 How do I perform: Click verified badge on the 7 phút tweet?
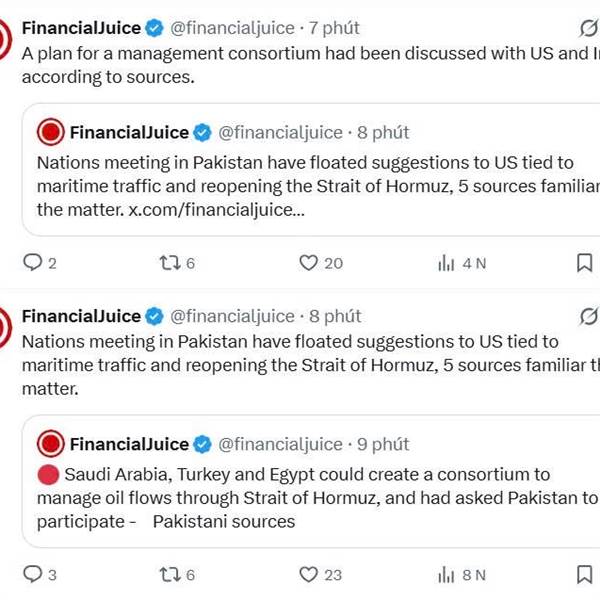pyautogui.click(x=155, y=27)
